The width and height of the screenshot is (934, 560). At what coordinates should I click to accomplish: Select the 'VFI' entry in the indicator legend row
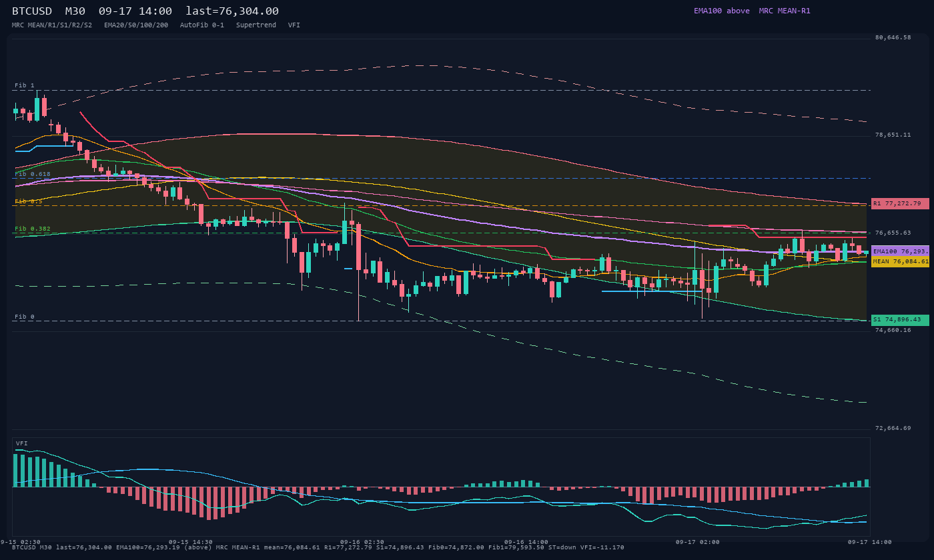[294, 25]
